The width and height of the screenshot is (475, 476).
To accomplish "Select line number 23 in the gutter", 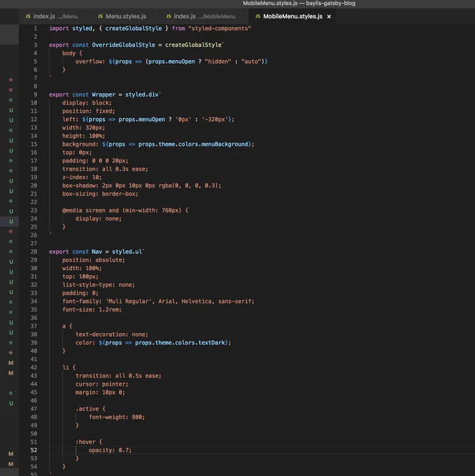I will (34, 211).
